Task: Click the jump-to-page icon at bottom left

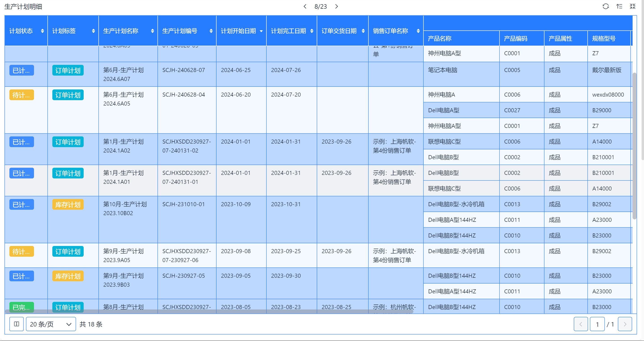Action: coord(17,324)
